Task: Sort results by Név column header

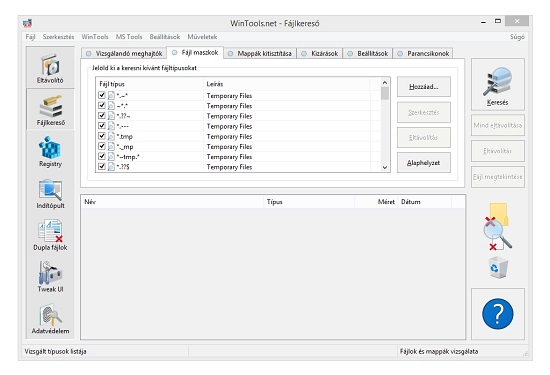Action: point(172,202)
